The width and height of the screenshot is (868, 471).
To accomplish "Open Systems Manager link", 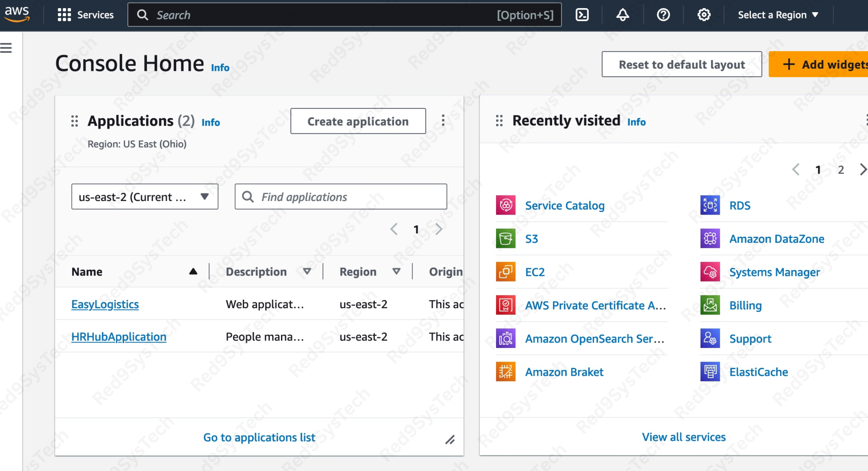I will point(775,272).
